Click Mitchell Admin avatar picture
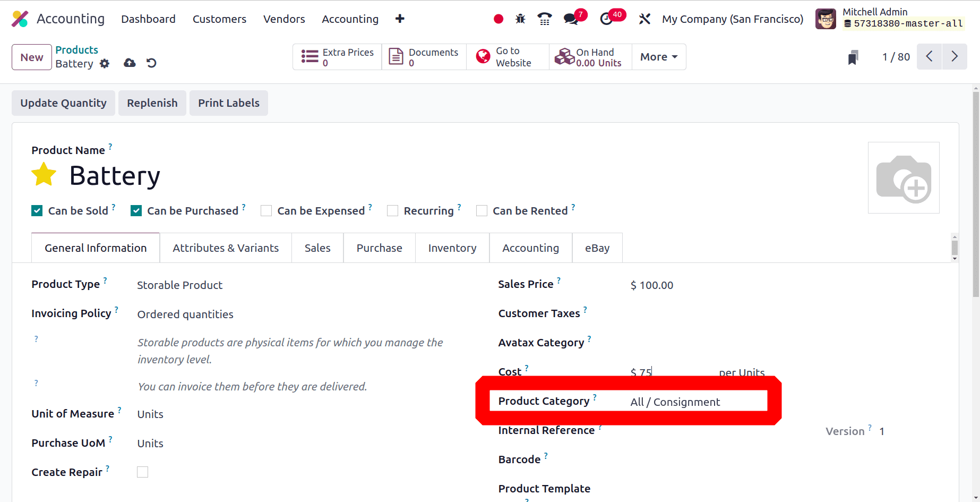This screenshot has height=502, width=980. click(x=826, y=19)
